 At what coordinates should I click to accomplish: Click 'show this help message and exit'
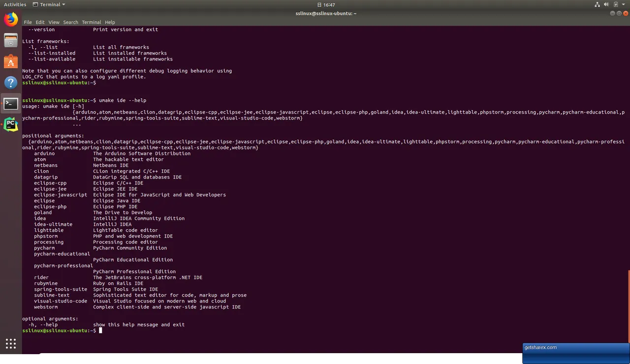click(139, 325)
